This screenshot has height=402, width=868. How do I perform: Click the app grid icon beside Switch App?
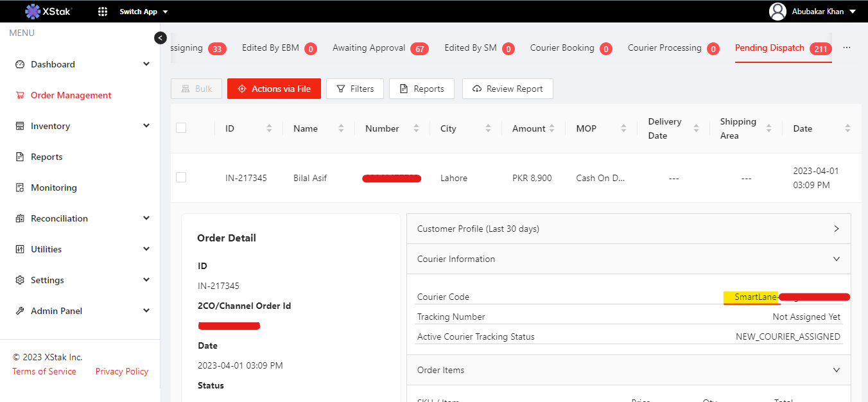103,12
